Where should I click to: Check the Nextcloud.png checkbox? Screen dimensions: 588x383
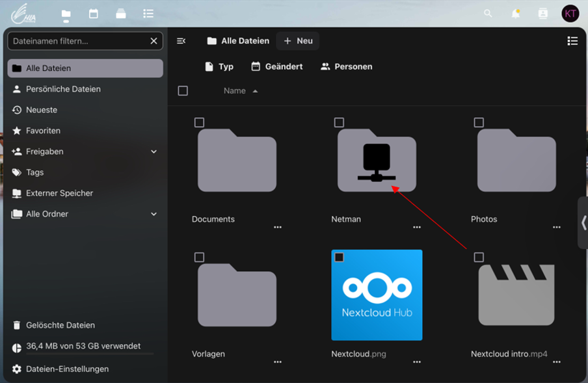[339, 257]
